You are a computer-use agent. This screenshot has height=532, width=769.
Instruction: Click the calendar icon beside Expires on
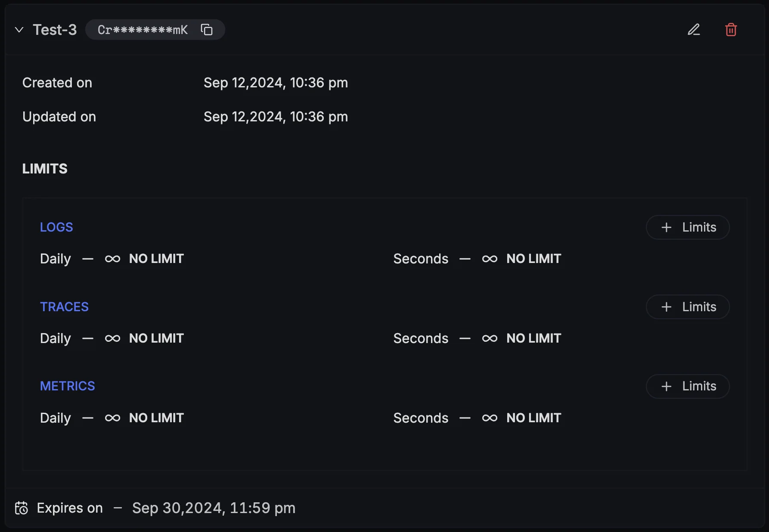pos(22,508)
